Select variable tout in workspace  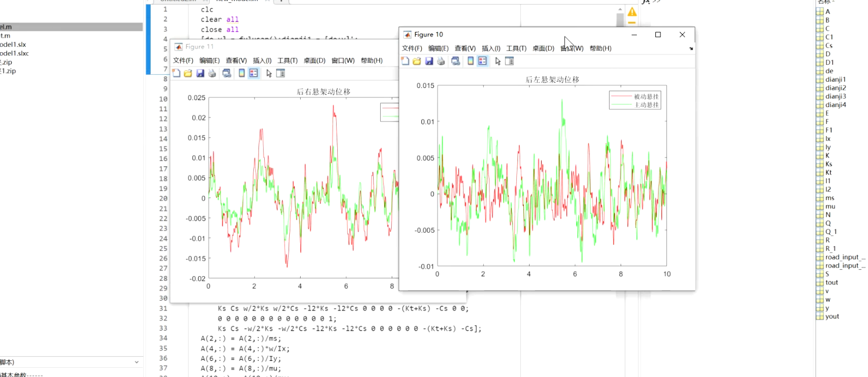click(x=831, y=283)
